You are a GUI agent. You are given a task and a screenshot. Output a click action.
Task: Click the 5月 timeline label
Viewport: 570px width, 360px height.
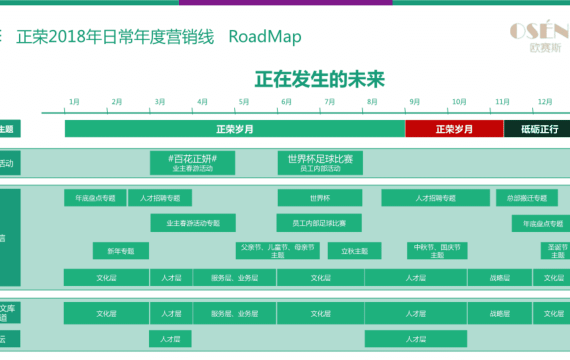(244, 101)
